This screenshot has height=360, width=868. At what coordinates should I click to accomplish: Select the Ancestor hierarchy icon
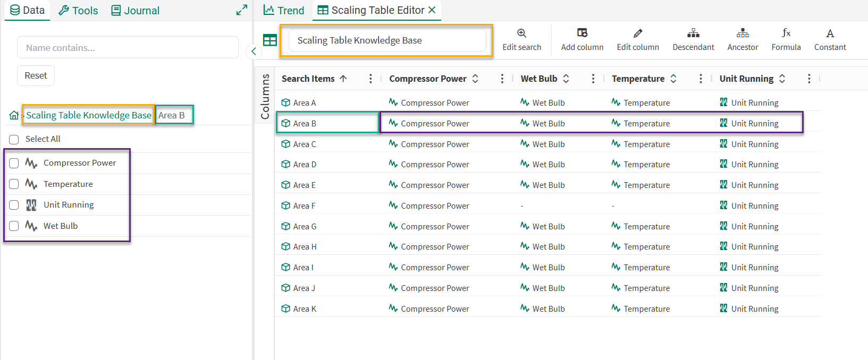(743, 33)
